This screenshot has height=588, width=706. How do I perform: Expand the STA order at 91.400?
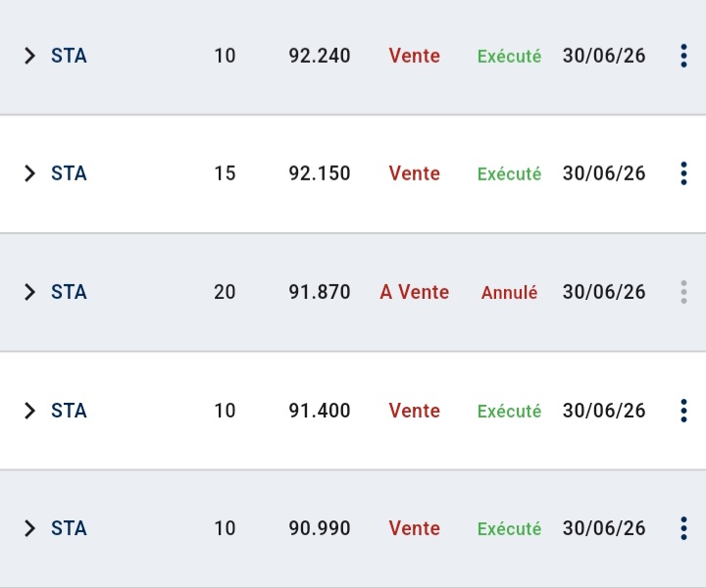click(29, 411)
